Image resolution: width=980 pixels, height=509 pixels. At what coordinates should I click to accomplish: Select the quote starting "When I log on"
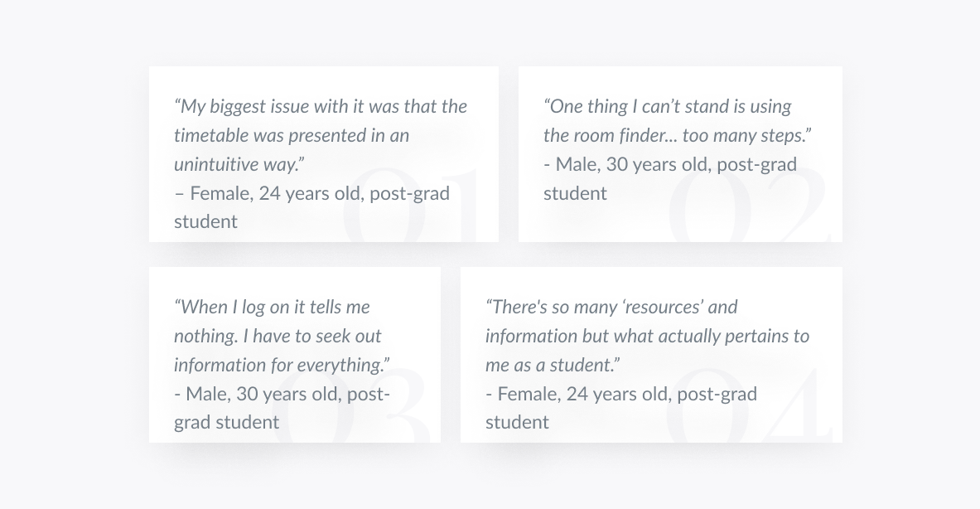click(282, 336)
